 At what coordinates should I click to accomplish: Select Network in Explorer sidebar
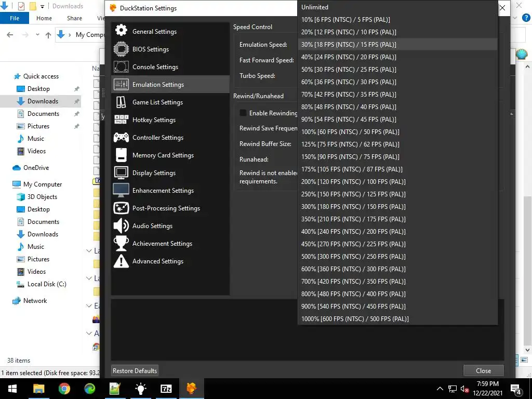[x=30, y=301]
